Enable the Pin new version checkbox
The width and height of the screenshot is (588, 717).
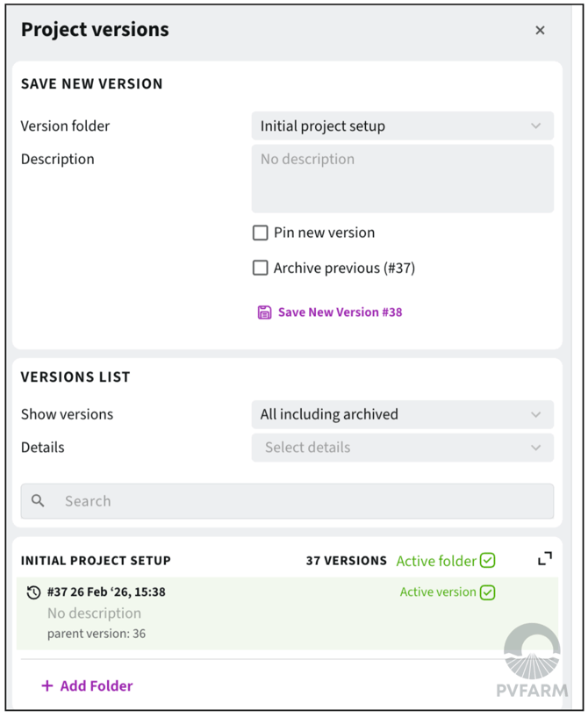(261, 233)
